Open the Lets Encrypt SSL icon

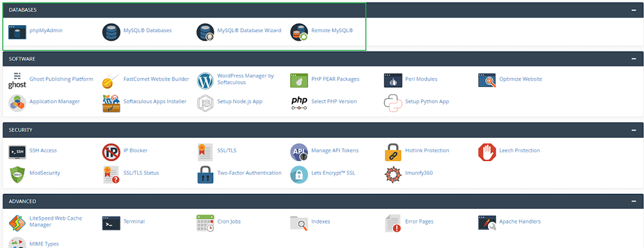click(299, 175)
